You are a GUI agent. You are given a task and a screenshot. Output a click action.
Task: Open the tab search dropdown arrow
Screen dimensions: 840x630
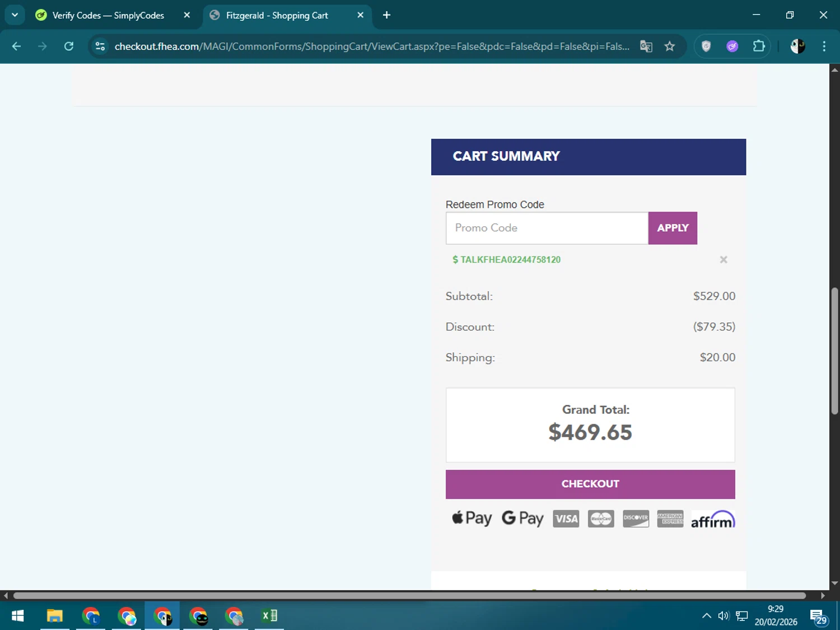pos(15,15)
